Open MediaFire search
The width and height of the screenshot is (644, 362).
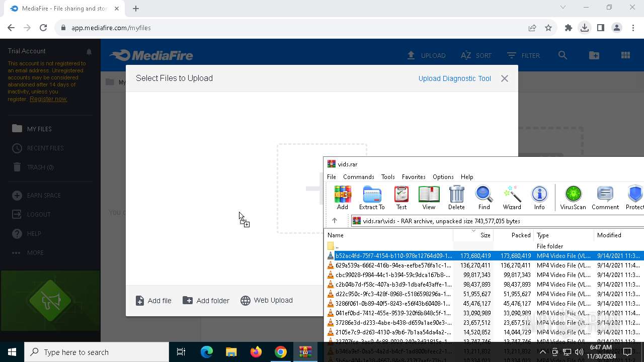pyautogui.click(x=562, y=55)
